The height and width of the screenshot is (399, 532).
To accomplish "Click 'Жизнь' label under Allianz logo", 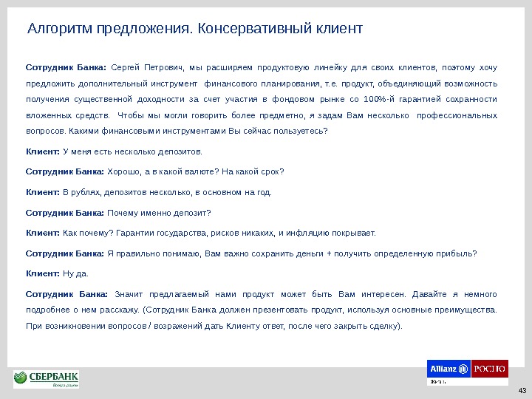I will coord(438,382).
